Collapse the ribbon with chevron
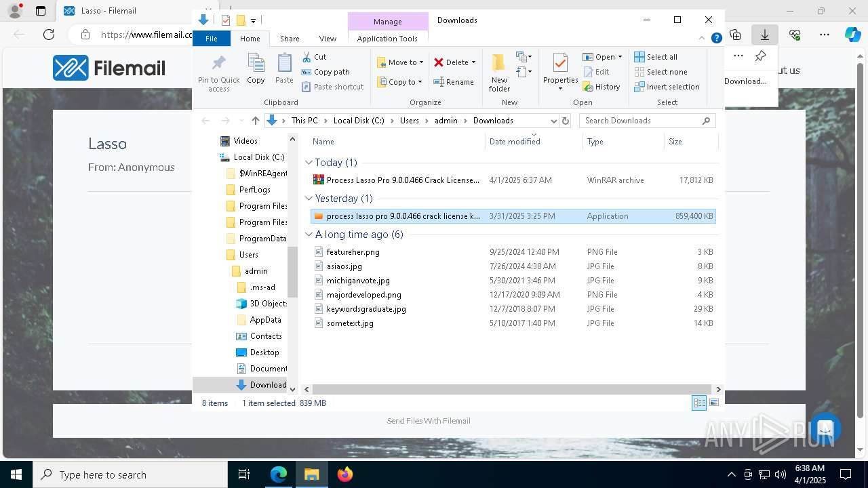This screenshot has width=868, height=488. pyautogui.click(x=703, y=39)
